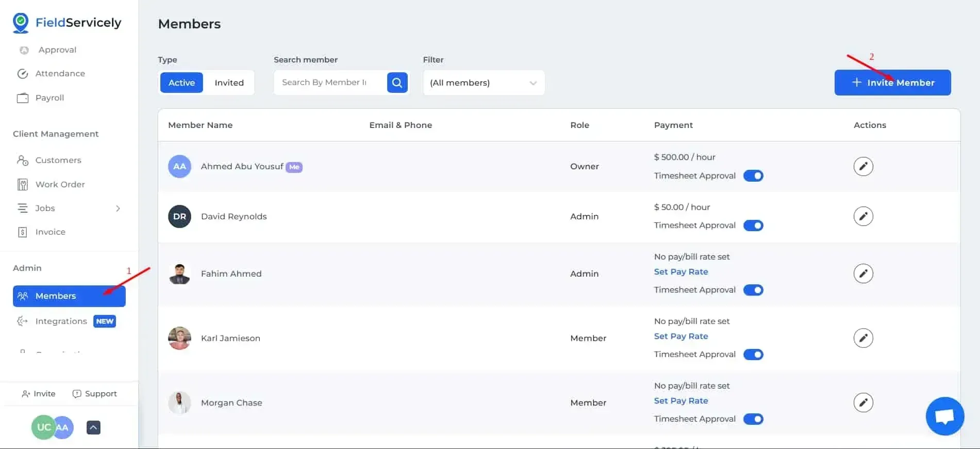The image size is (980, 449).
Task: Open edit pencil for Karl Jamieson
Action: (x=863, y=338)
